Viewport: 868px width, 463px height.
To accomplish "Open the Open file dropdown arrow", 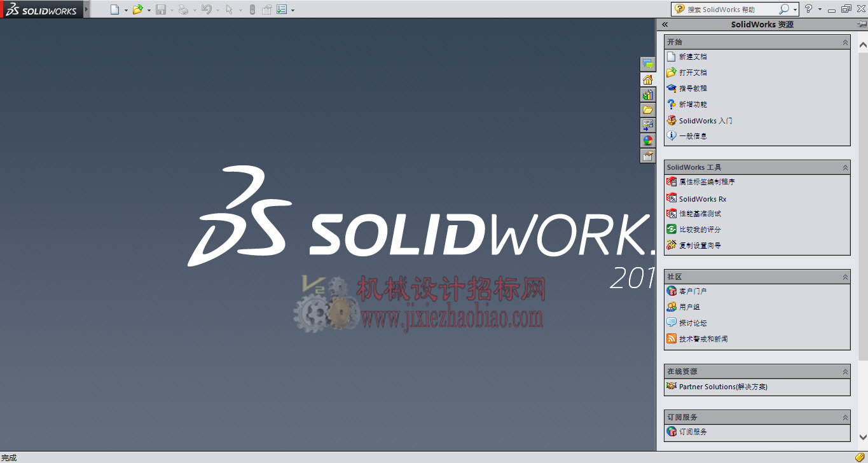I will click(149, 10).
